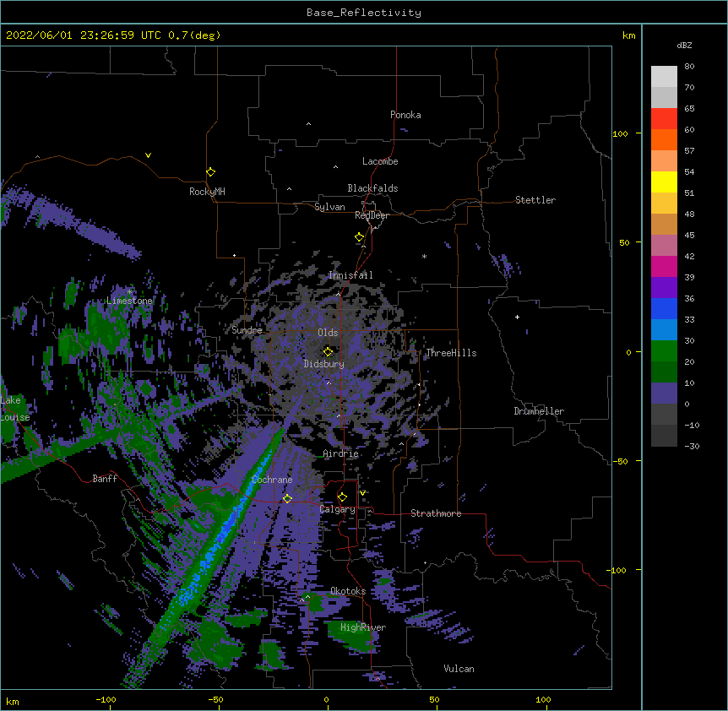The height and width of the screenshot is (711, 728).
Task: Click the green 30–20 dBZ legend swatch
Action: tap(664, 351)
